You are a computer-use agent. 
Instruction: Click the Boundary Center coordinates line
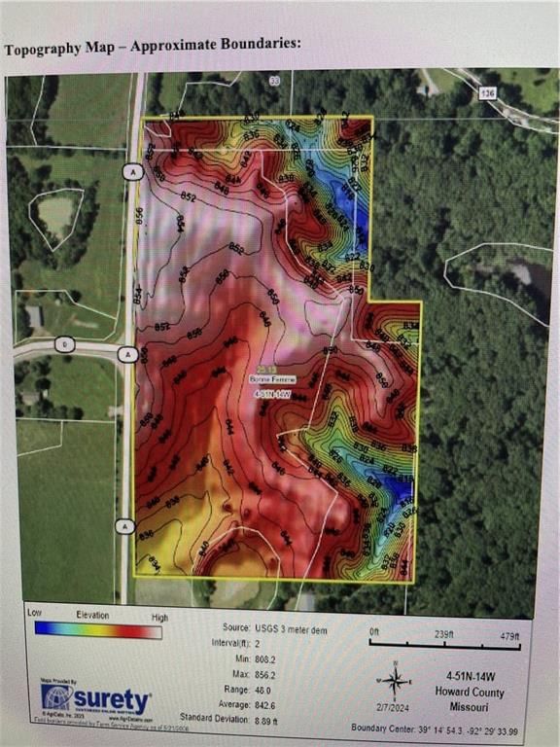[435, 729]
